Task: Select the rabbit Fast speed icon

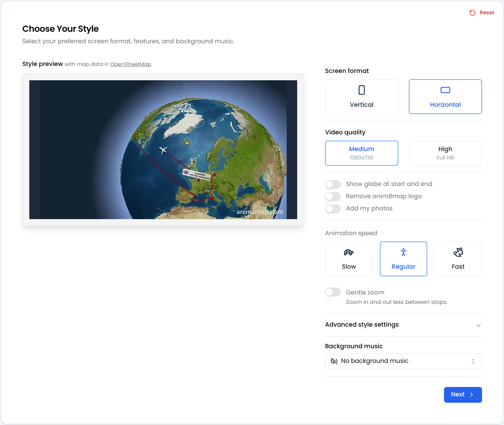Action: coord(458,252)
